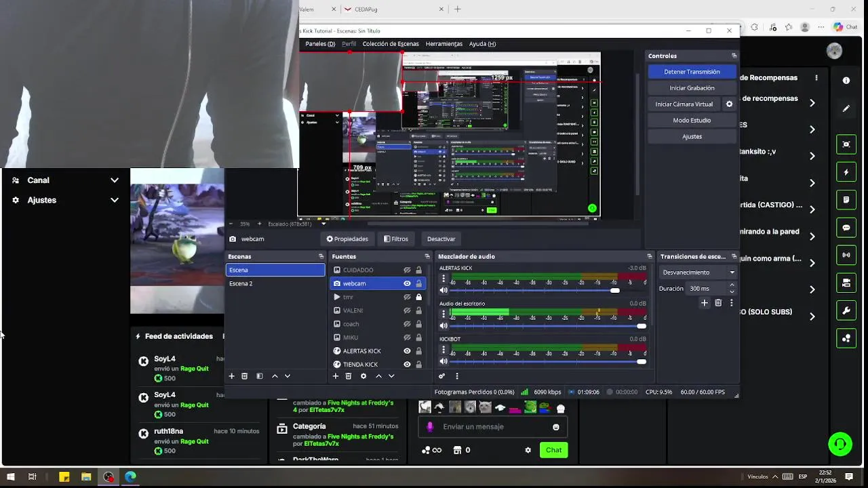Move scene up using Escenas up arrow
This screenshot has height=488, width=868.
275,376
